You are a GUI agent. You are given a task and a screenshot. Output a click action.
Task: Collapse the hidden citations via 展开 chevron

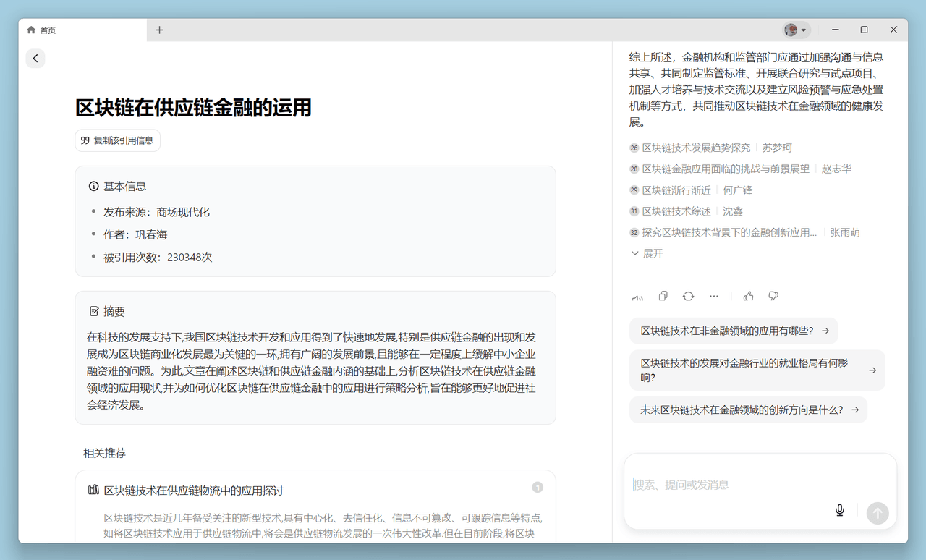tap(635, 253)
